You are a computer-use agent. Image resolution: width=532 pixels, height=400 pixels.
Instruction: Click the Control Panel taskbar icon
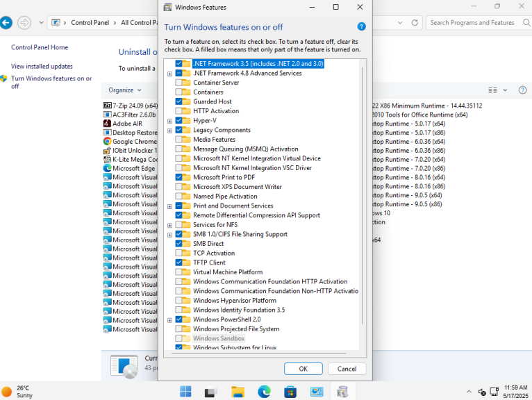[x=317, y=392]
